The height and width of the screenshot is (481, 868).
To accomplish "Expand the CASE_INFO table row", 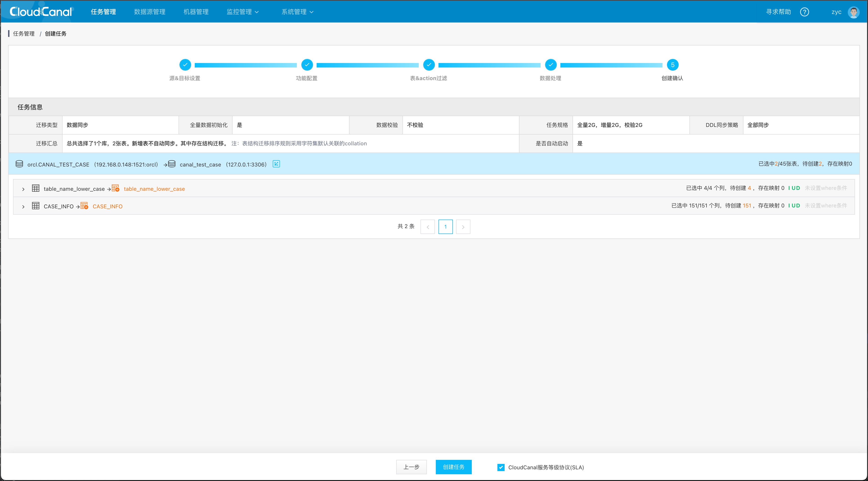I will [x=23, y=207].
